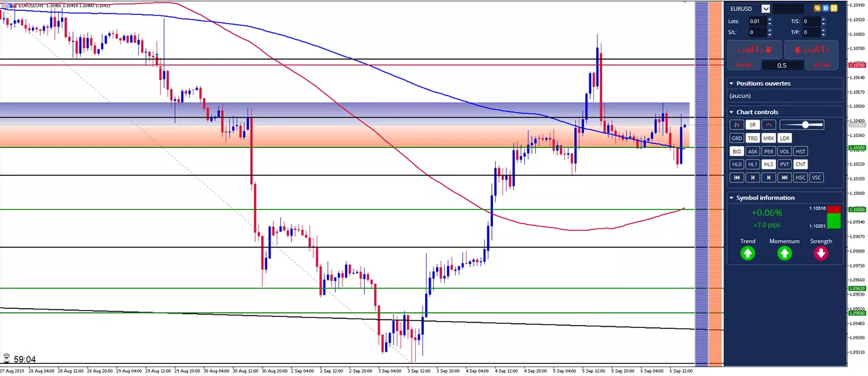Screen dimensions: 868x376
Task: Toggle the HLS levels option
Action: (x=768, y=164)
